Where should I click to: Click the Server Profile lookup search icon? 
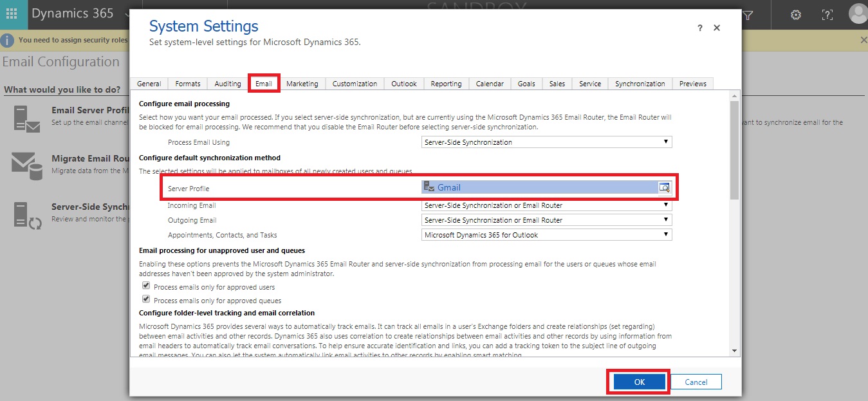[664, 187]
